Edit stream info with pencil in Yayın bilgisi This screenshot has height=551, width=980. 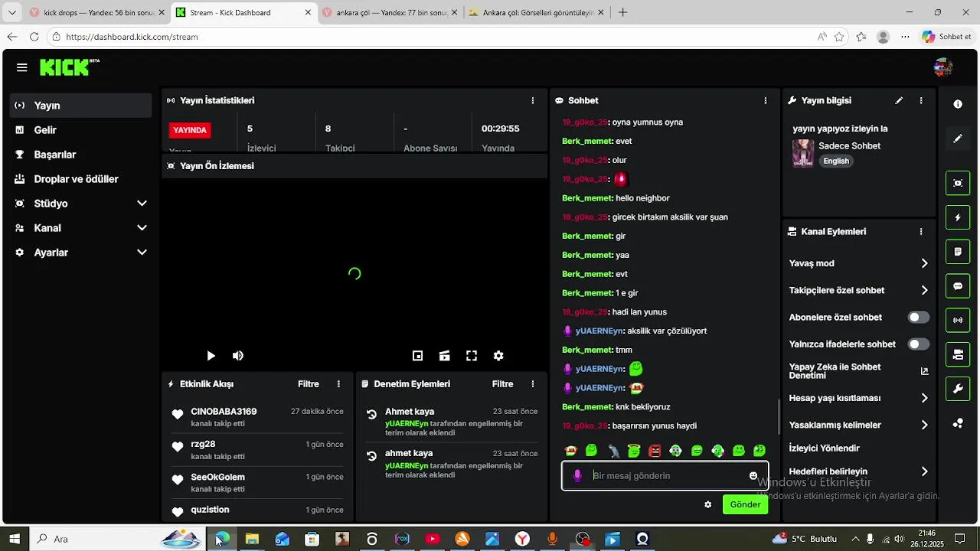tap(899, 100)
